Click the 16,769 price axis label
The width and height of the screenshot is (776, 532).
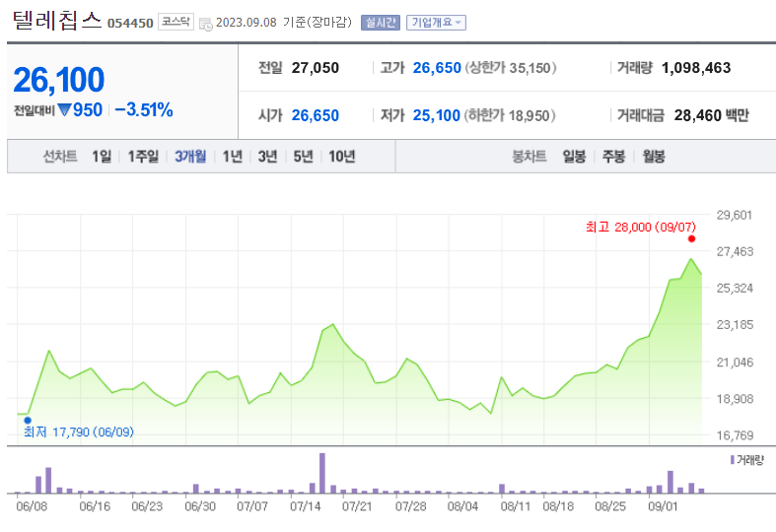(x=735, y=435)
